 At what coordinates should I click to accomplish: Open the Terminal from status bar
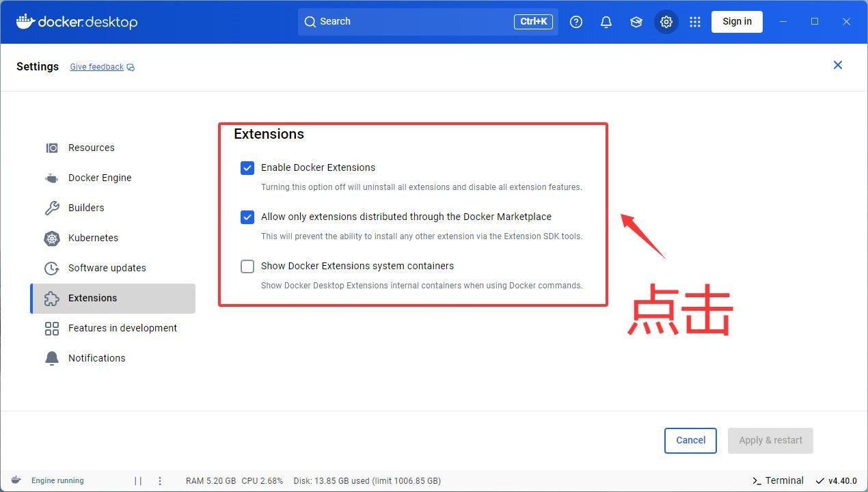pyautogui.click(x=778, y=480)
